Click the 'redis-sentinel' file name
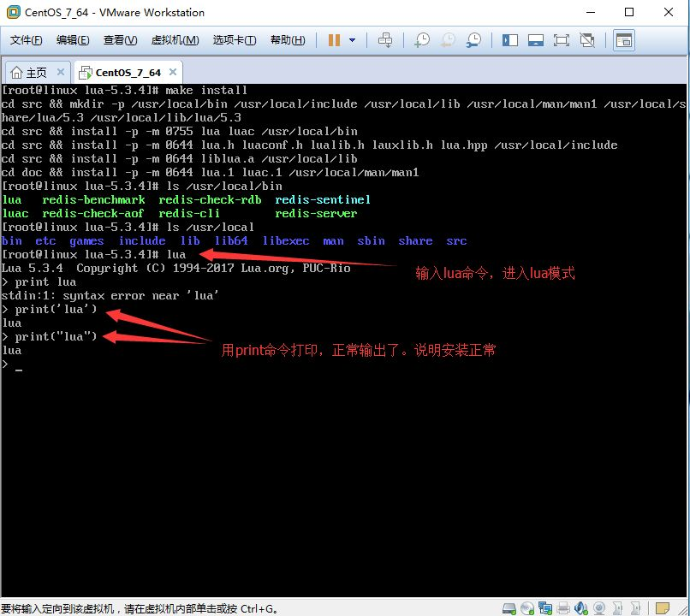The height and width of the screenshot is (616, 690). click(323, 199)
